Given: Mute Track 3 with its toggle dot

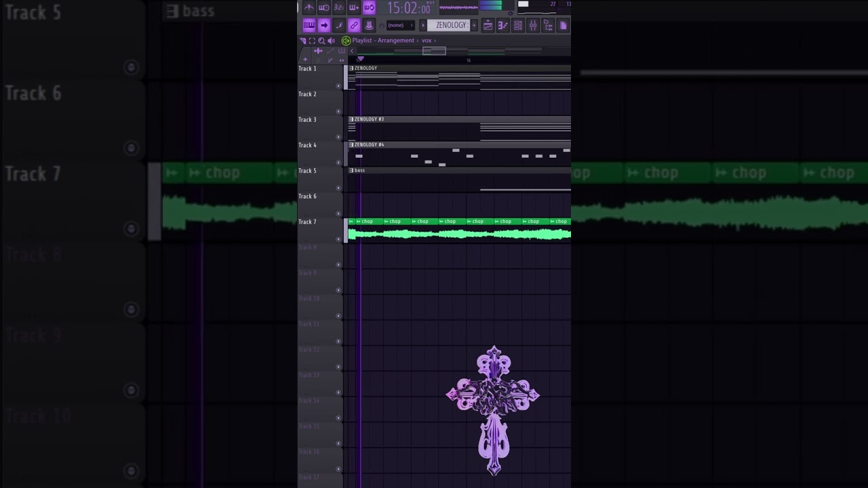Looking at the screenshot, I should pos(338,137).
